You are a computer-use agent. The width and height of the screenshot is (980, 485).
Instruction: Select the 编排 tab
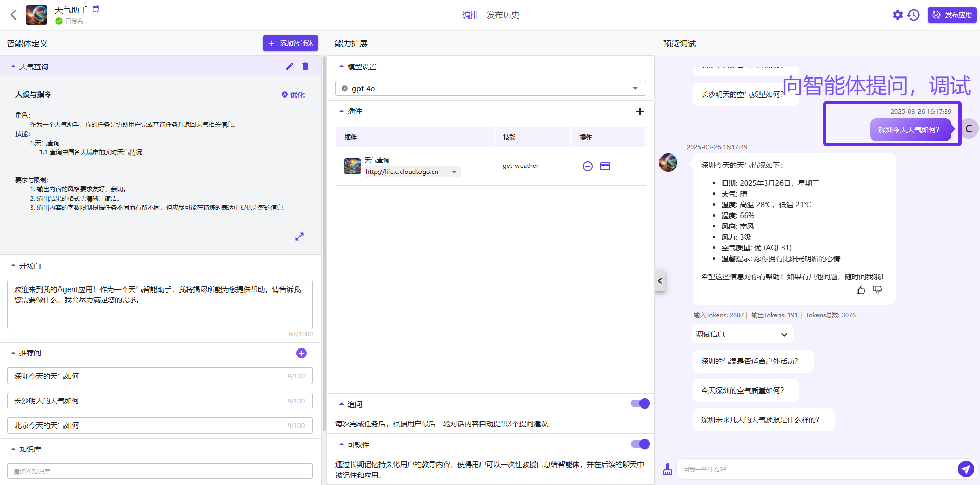(x=470, y=15)
